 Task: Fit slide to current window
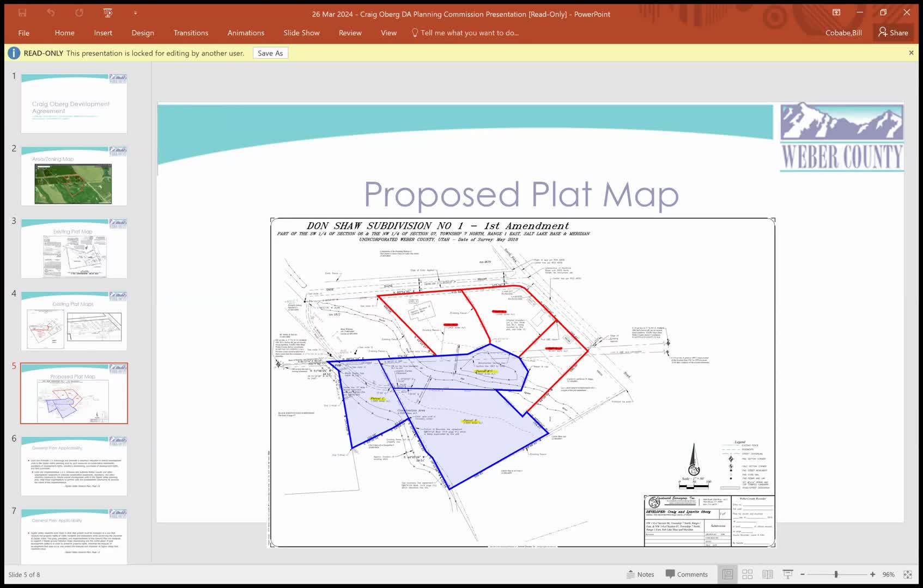click(x=908, y=574)
